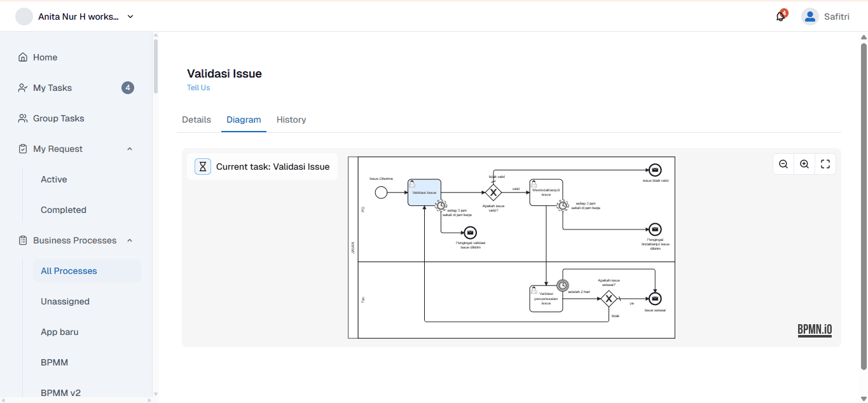868x403 pixels.
Task: Enter fullscreen mode for the diagram
Action: [x=825, y=163]
